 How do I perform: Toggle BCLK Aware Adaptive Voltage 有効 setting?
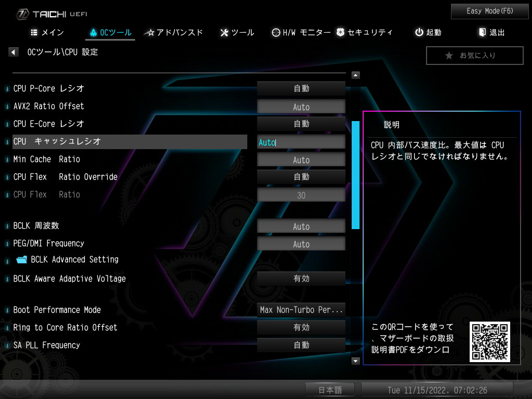(x=301, y=278)
